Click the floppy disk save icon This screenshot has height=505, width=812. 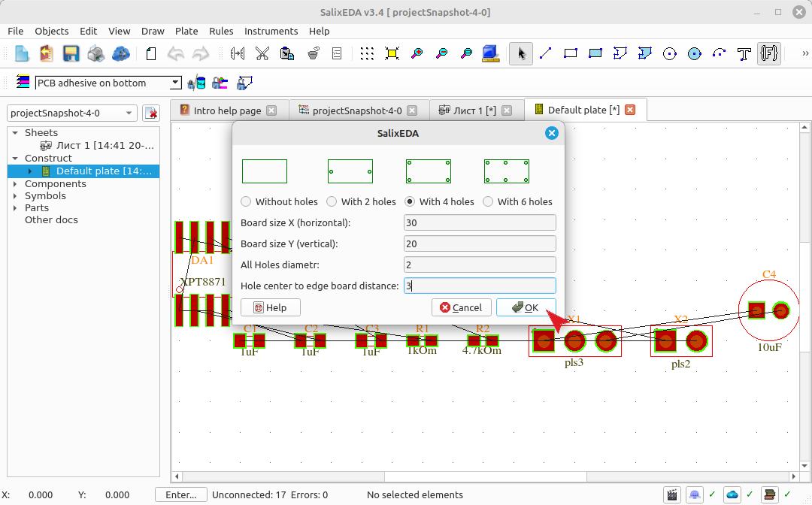pyautogui.click(x=71, y=53)
